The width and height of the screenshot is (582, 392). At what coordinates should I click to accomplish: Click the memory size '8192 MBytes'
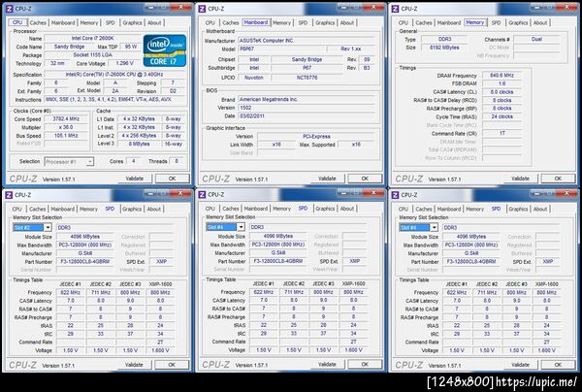444,48
